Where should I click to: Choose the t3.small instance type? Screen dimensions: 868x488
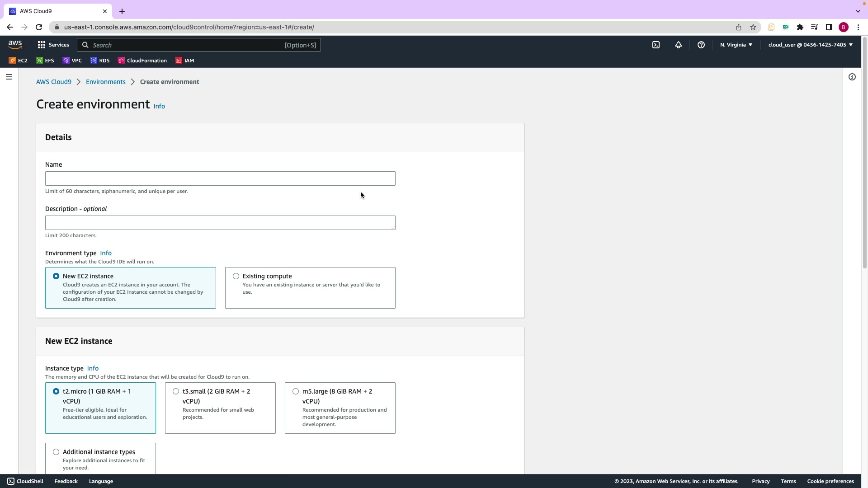(x=176, y=391)
